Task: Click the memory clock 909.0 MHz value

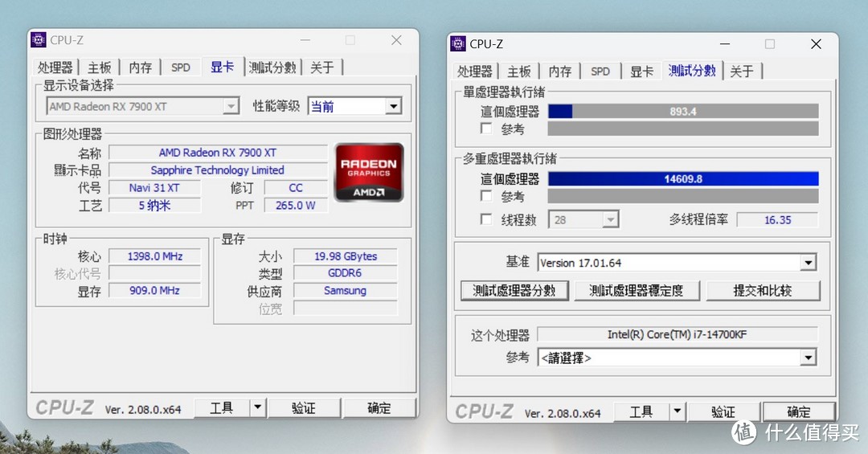Action: click(155, 290)
